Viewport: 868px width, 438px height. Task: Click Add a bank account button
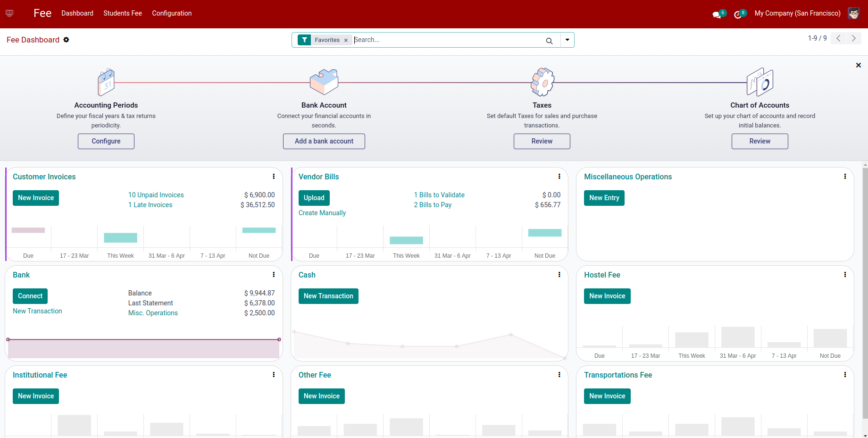[x=324, y=141]
